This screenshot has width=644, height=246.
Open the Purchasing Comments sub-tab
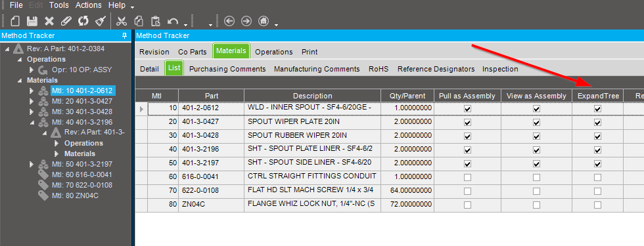click(227, 70)
